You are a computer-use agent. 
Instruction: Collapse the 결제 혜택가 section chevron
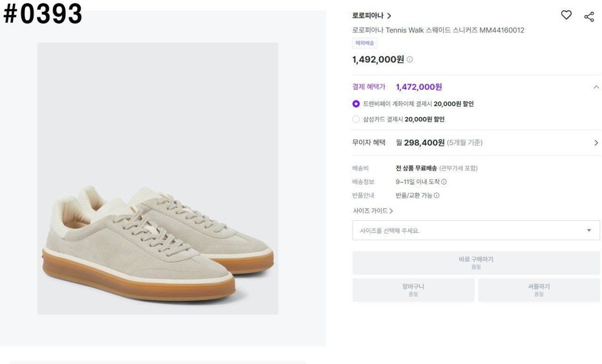coord(596,87)
